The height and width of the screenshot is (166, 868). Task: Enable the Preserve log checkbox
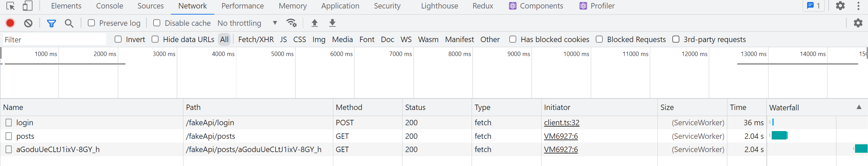[x=91, y=23]
